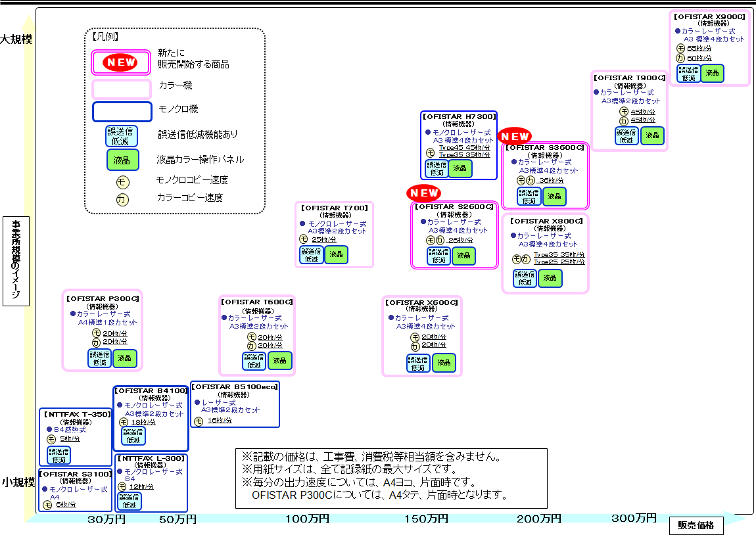This screenshot has height=535, width=756.
Task: Select the OFISTAR T600C product title
Action: (257, 302)
